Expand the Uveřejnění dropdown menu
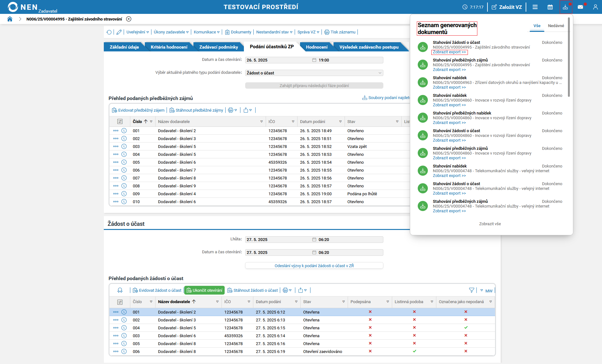The width and height of the screenshot is (602, 364). click(138, 32)
